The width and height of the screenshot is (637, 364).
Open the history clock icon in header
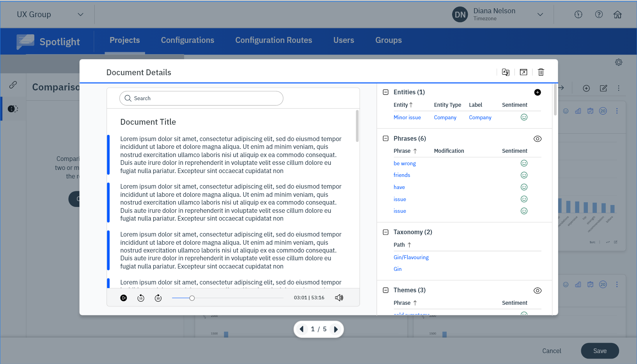tap(578, 14)
